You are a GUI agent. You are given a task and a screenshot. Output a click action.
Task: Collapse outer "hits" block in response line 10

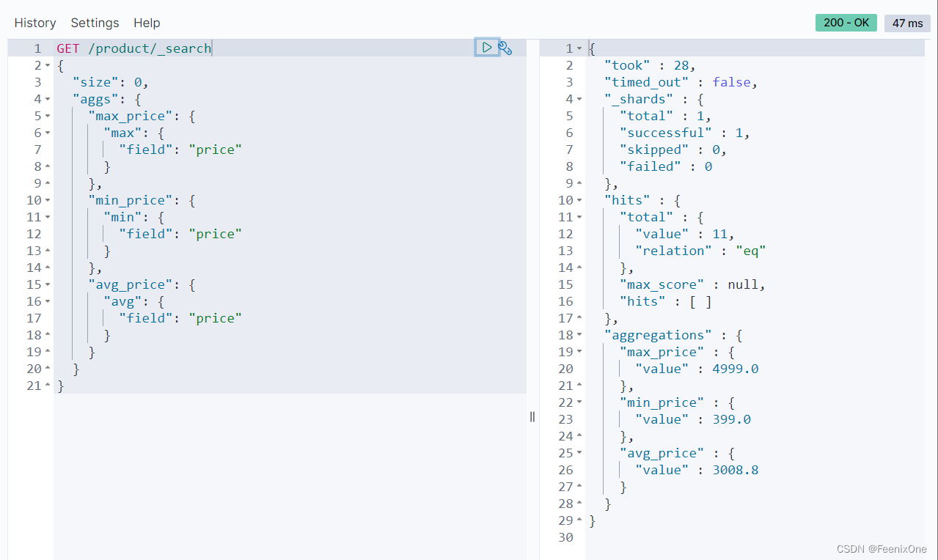tap(579, 201)
